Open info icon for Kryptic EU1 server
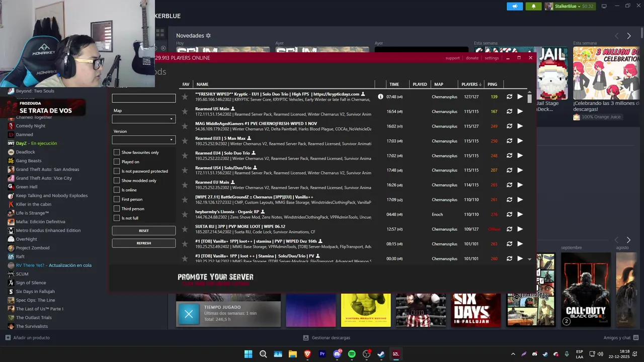This screenshot has height=362, width=644. (380, 97)
